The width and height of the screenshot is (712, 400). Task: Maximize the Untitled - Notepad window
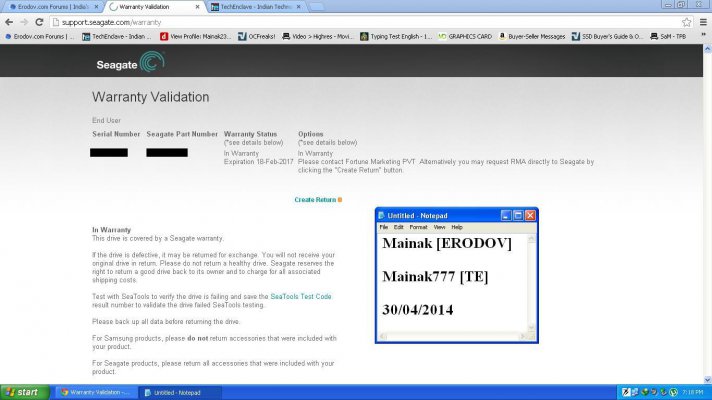518,216
